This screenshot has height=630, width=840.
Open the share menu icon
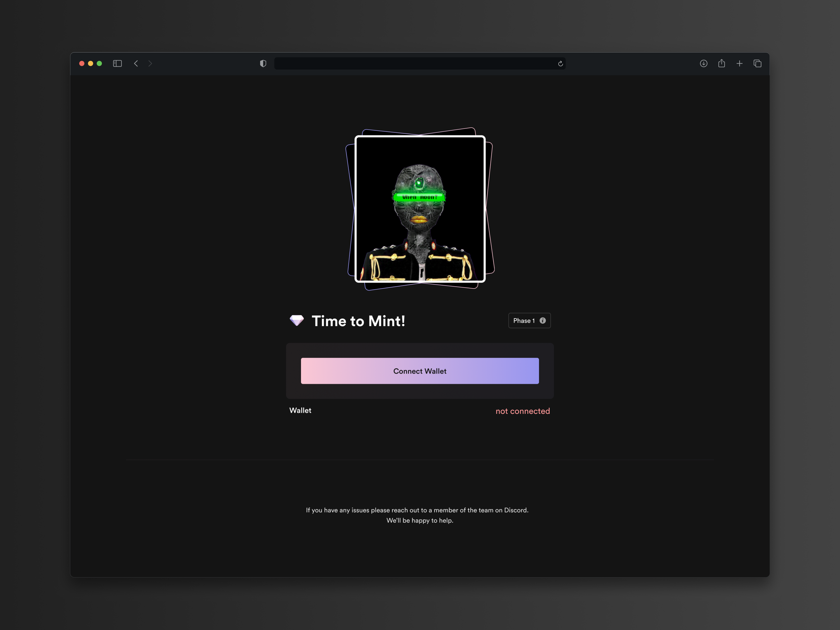[721, 63]
